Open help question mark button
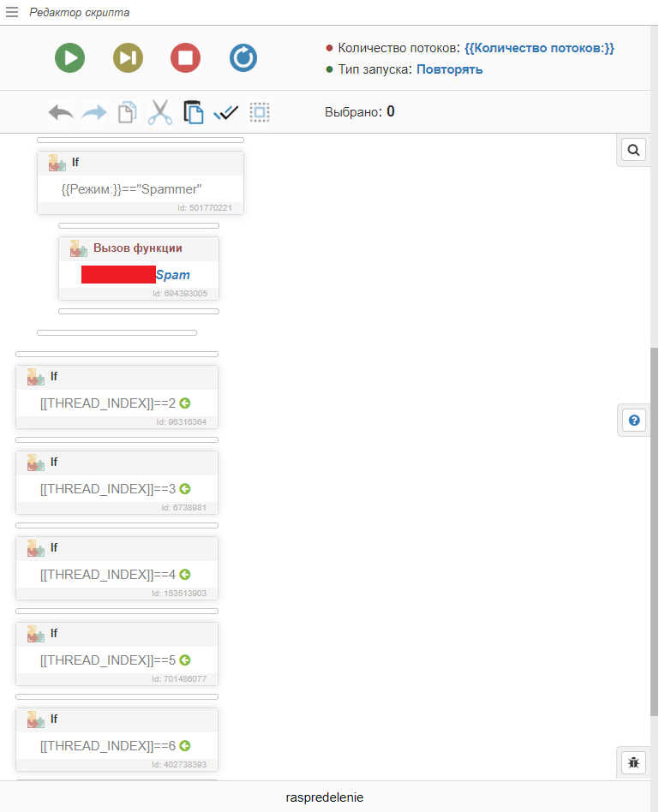This screenshot has width=659, height=812. (x=634, y=421)
